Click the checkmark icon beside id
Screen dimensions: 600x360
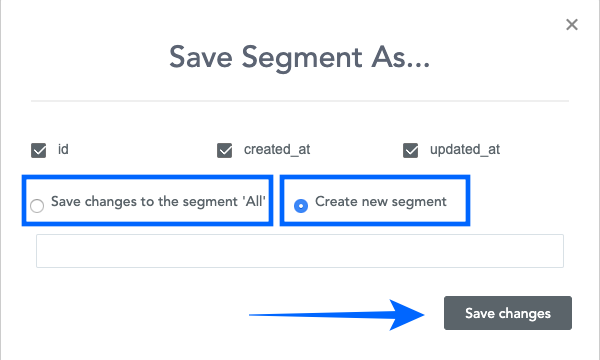pos(39,150)
